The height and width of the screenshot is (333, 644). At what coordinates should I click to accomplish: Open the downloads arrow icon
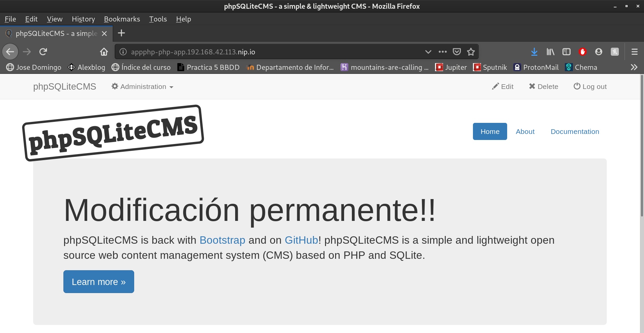coord(534,52)
